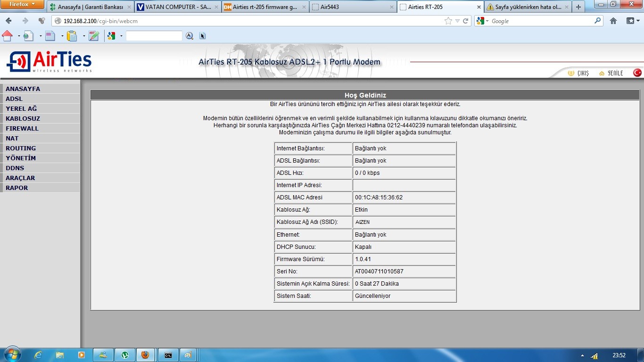The width and height of the screenshot is (644, 362).
Task: Switch to the Sayfa yüklenirken hata tab
Action: (528, 7)
